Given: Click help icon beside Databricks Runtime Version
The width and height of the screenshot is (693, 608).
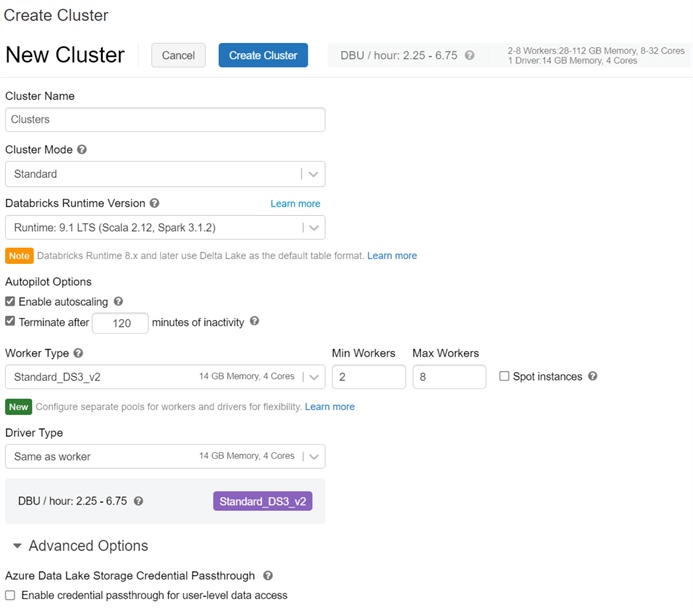Looking at the screenshot, I should coord(155,203).
